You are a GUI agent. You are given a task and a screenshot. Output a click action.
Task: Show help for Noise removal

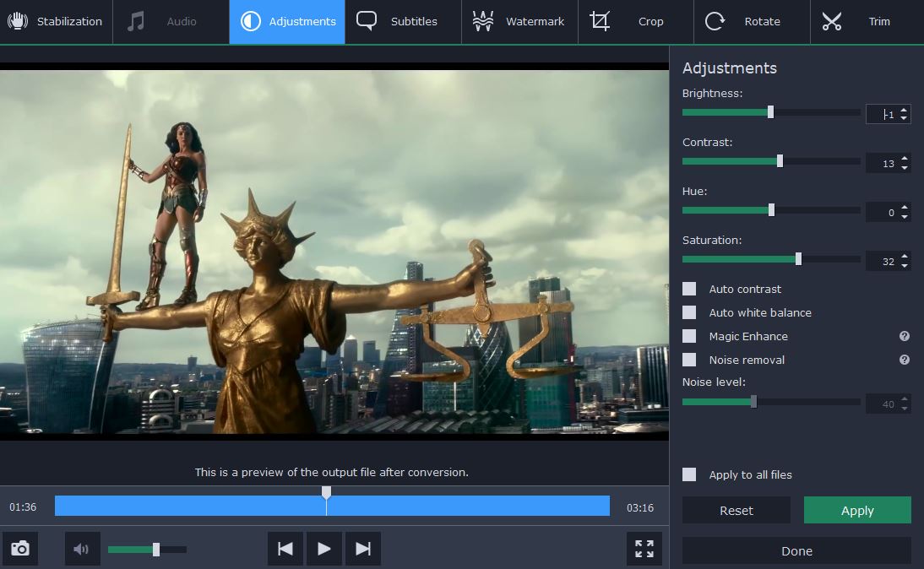(905, 360)
